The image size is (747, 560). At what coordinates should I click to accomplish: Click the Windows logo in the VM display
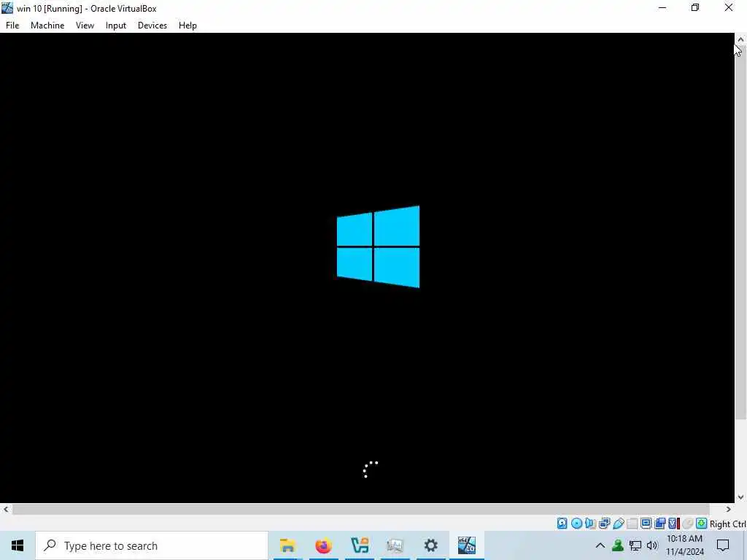[x=379, y=246]
